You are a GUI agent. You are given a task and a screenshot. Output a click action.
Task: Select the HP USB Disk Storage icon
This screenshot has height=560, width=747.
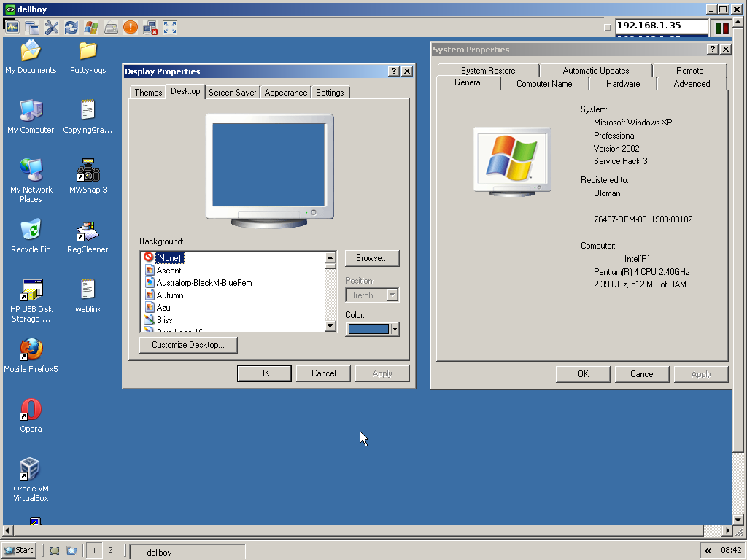pyautogui.click(x=31, y=301)
